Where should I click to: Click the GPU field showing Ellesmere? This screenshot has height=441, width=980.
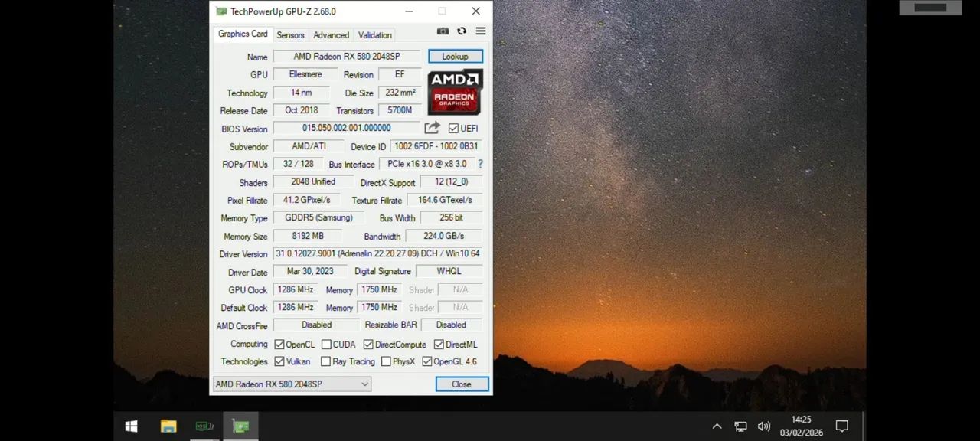[305, 74]
